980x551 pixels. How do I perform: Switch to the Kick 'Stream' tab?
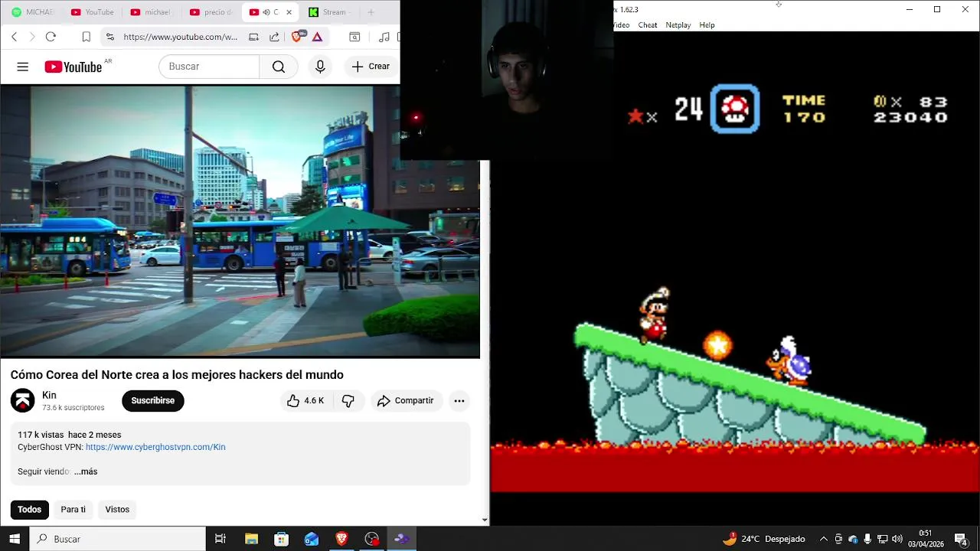click(x=329, y=12)
